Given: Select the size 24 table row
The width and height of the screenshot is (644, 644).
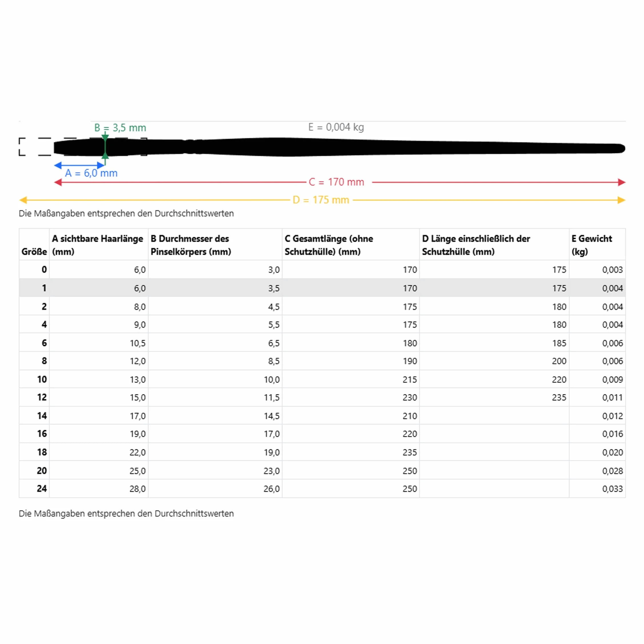Looking at the screenshot, I should pyautogui.click(x=322, y=488).
